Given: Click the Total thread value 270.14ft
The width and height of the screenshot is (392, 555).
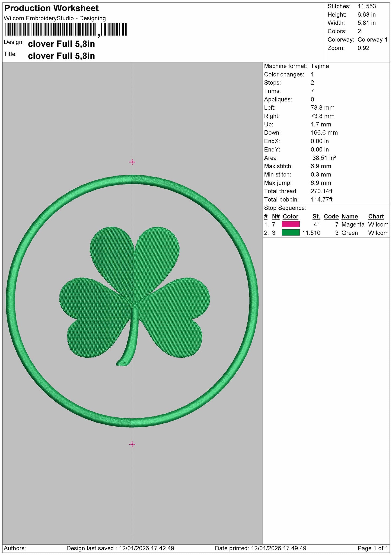Looking at the screenshot, I should click(322, 191).
